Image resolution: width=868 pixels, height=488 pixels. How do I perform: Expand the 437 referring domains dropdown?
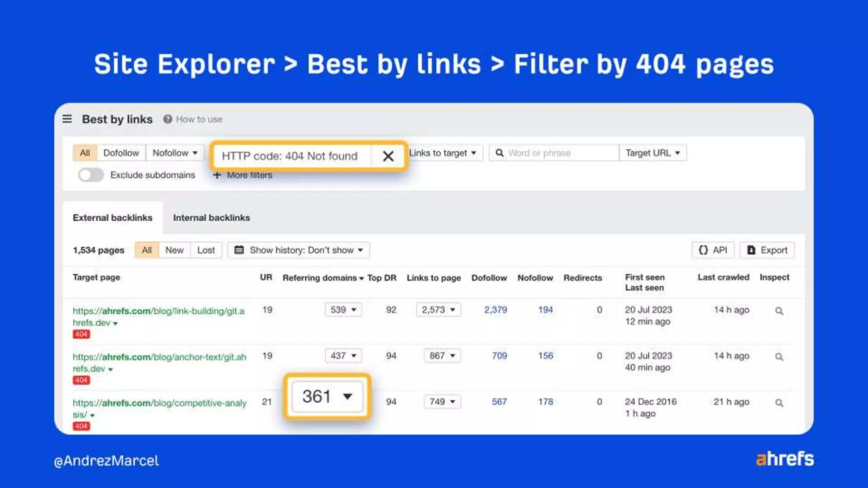pyautogui.click(x=343, y=355)
